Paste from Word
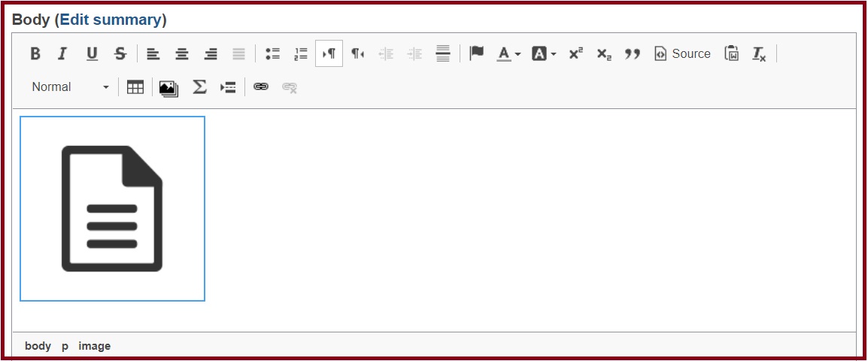 [x=732, y=53]
